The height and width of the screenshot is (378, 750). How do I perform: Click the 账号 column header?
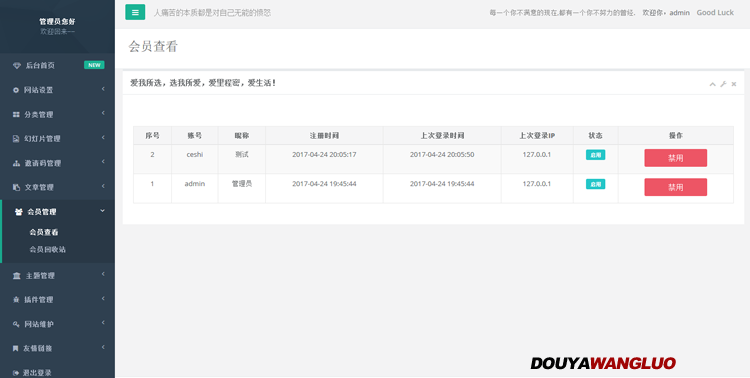click(195, 136)
